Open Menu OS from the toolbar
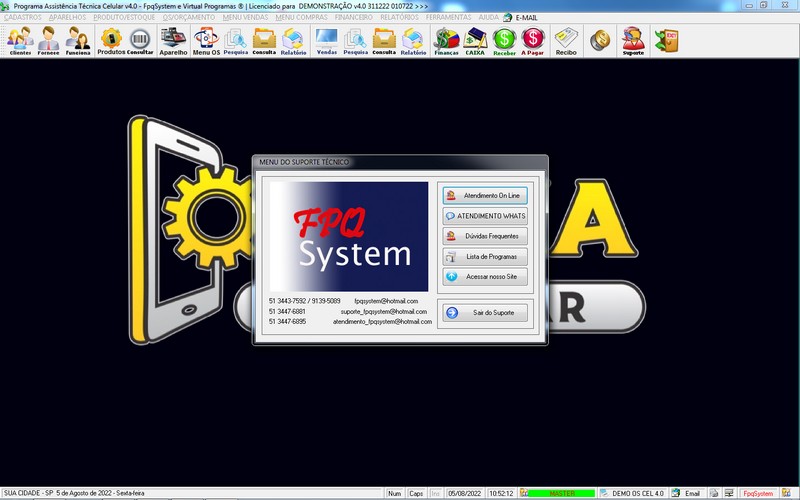Viewport: 800px width, 500px height. (x=206, y=40)
